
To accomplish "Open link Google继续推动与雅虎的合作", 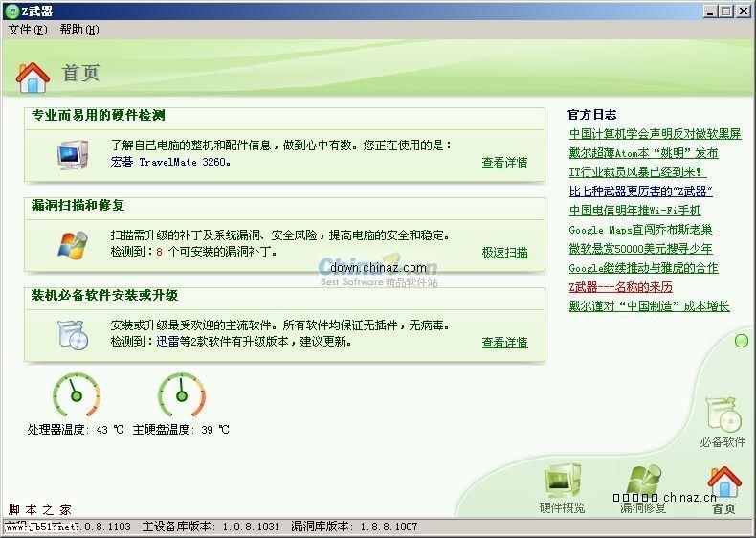I will click(644, 268).
